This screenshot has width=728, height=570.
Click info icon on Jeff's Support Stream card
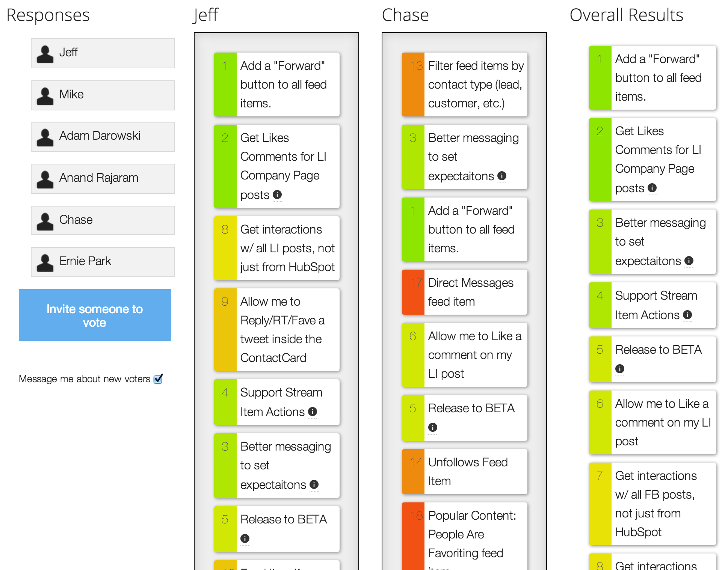pyautogui.click(x=313, y=412)
